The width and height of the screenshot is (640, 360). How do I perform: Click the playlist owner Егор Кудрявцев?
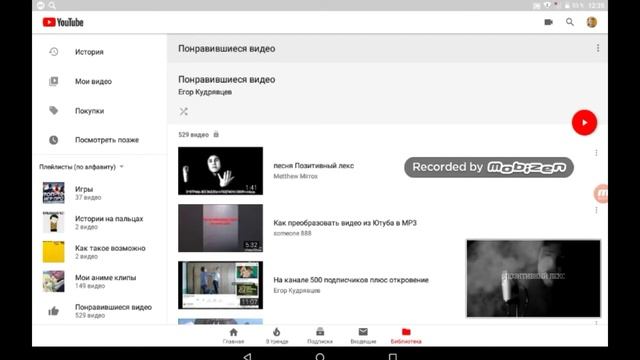(205, 92)
